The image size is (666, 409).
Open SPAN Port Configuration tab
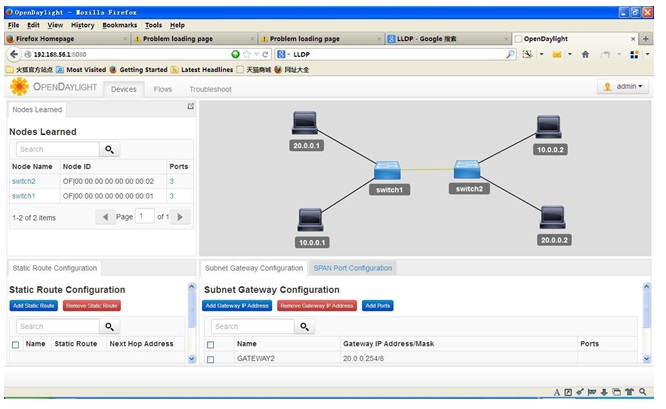click(x=353, y=268)
